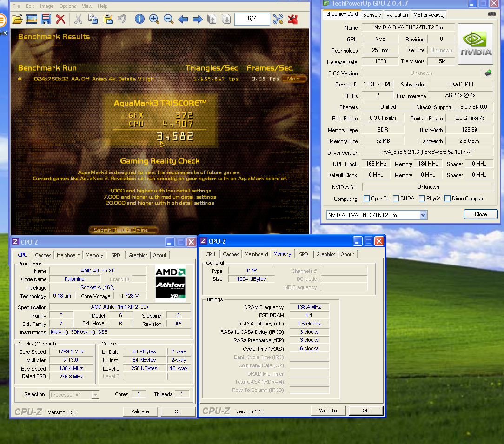Open the Options menu in image viewer

click(x=68, y=6)
